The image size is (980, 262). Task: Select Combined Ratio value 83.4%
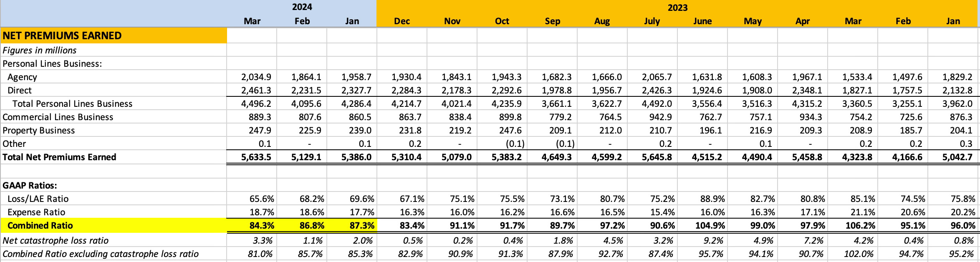click(412, 225)
